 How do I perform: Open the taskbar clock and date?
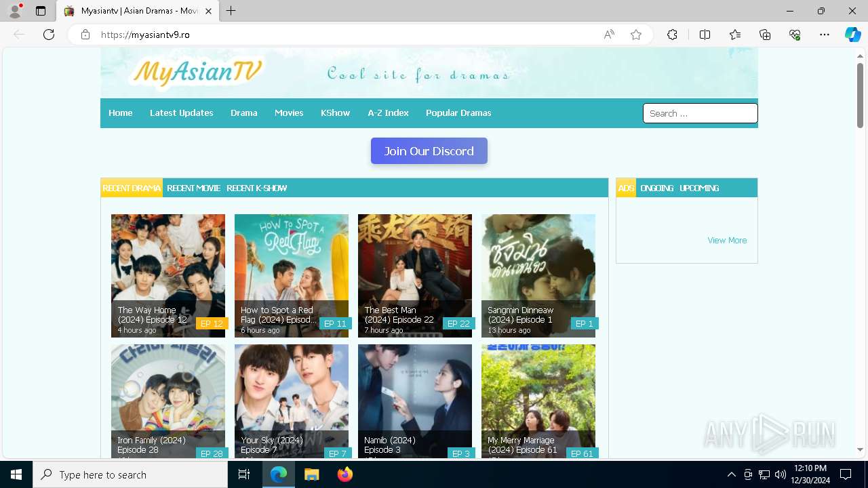point(810,474)
